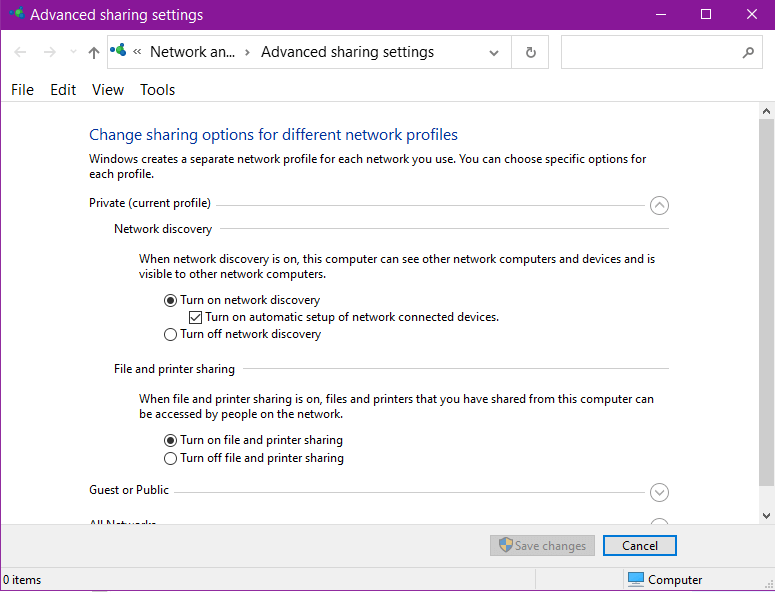Click the Advanced sharing settings breadcrumb
Viewport: 775px width, 592px height.
(347, 52)
